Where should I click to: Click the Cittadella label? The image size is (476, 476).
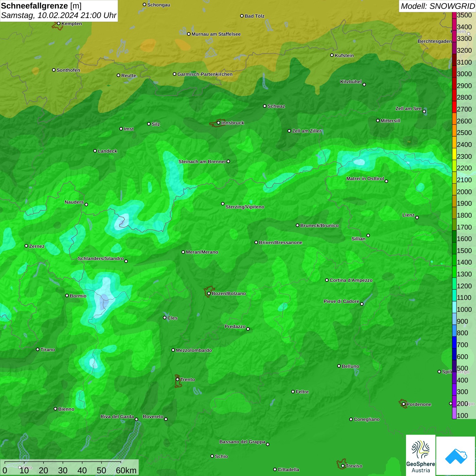click(x=288, y=470)
